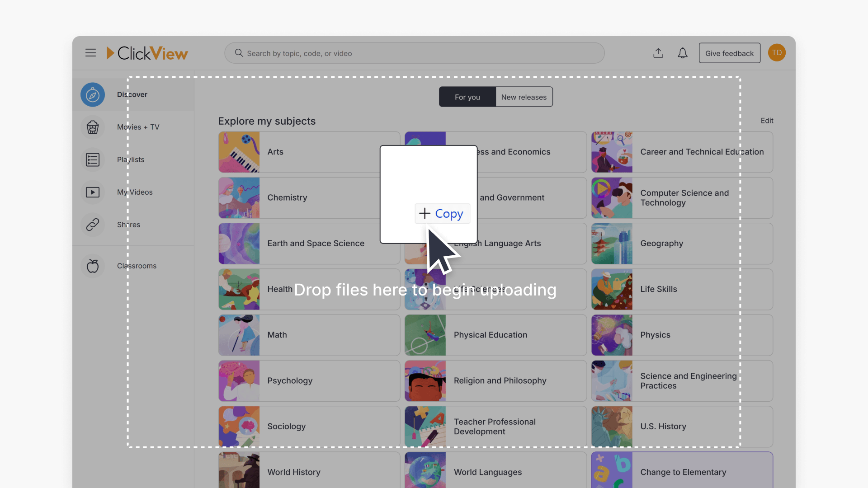Go to My Videos
Screen dimensions: 868x488
pos(134,192)
